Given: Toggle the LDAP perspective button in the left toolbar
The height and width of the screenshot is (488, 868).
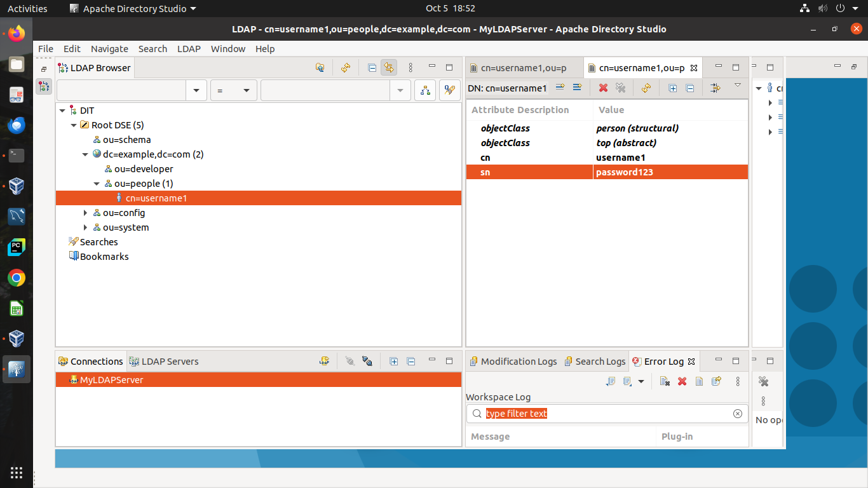Looking at the screenshot, I should (44, 86).
